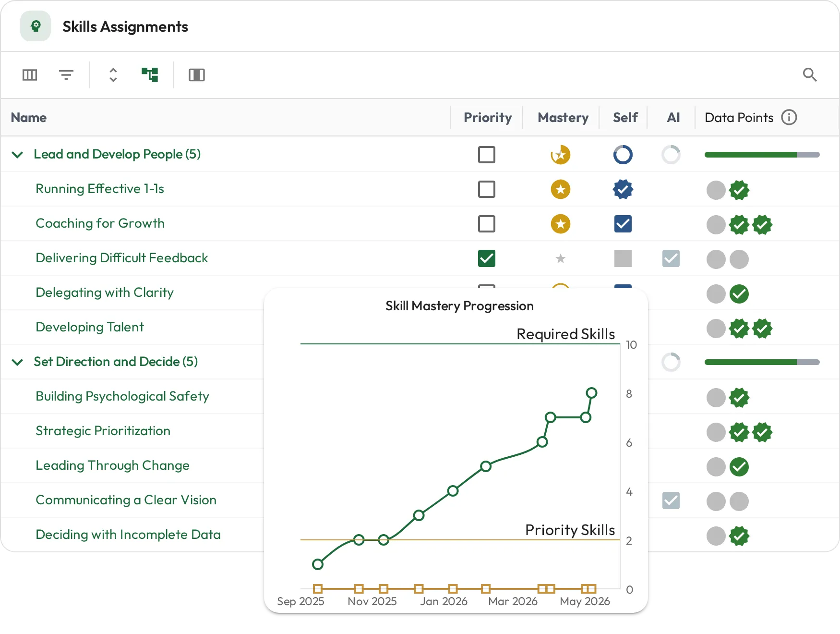840x634 pixels.
Task: Click the Skills Assignments brain icon
Action: (x=36, y=26)
